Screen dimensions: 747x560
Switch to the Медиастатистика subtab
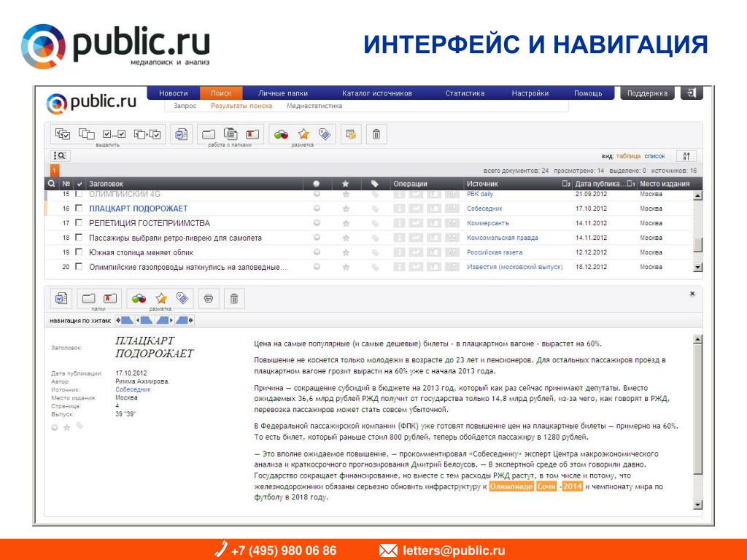pyautogui.click(x=314, y=106)
